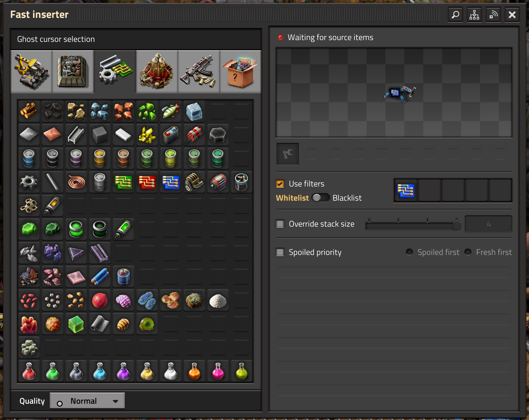Pick the ice cube item

click(194, 112)
